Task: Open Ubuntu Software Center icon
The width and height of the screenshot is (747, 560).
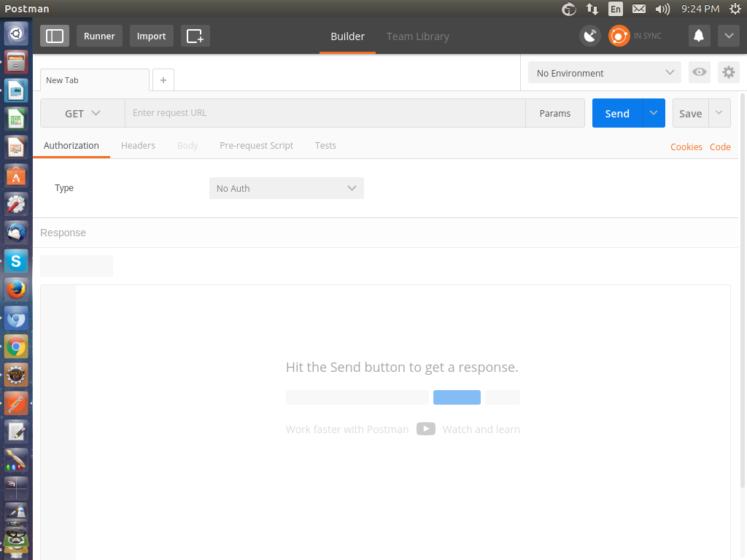Action: pos(16,176)
